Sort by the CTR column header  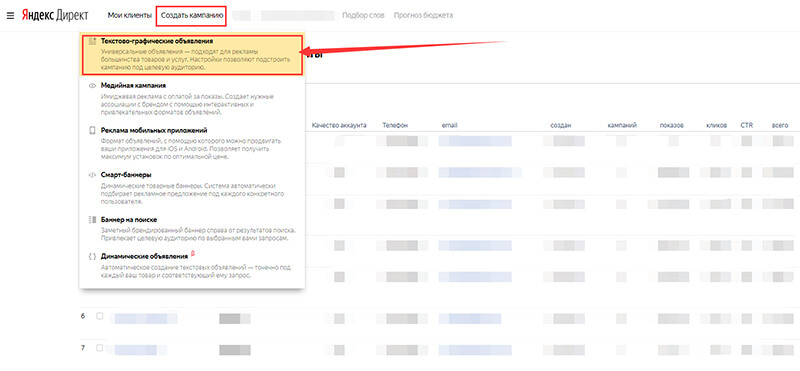click(747, 125)
